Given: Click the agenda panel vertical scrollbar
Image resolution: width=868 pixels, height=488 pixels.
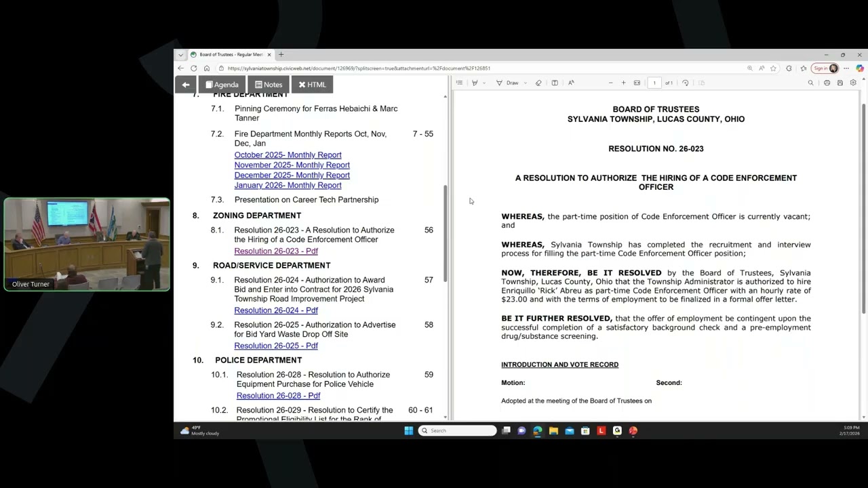Looking at the screenshot, I should [x=446, y=234].
